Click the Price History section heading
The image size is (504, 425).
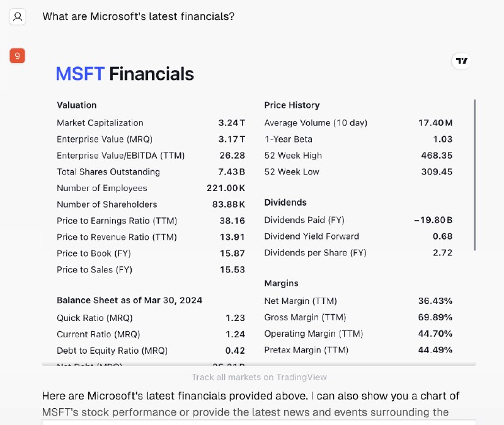point(292,105)
